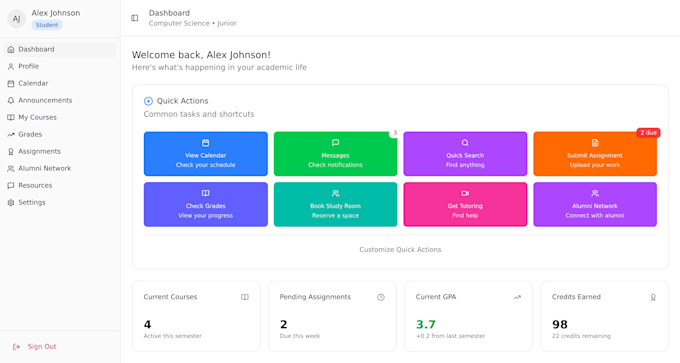Viewport: 680px width, 363px height.
Task: Click Customize Quick Actions
Action: tap(400, 250)
